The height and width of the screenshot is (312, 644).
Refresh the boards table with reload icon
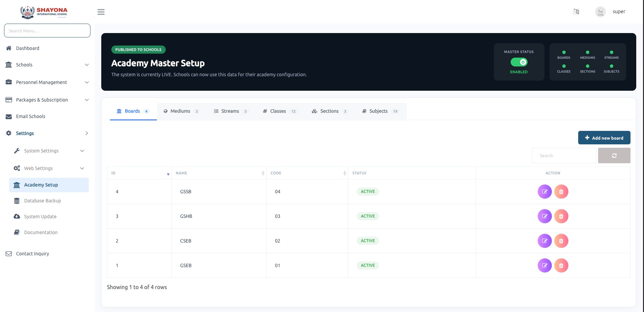[614, 155]
